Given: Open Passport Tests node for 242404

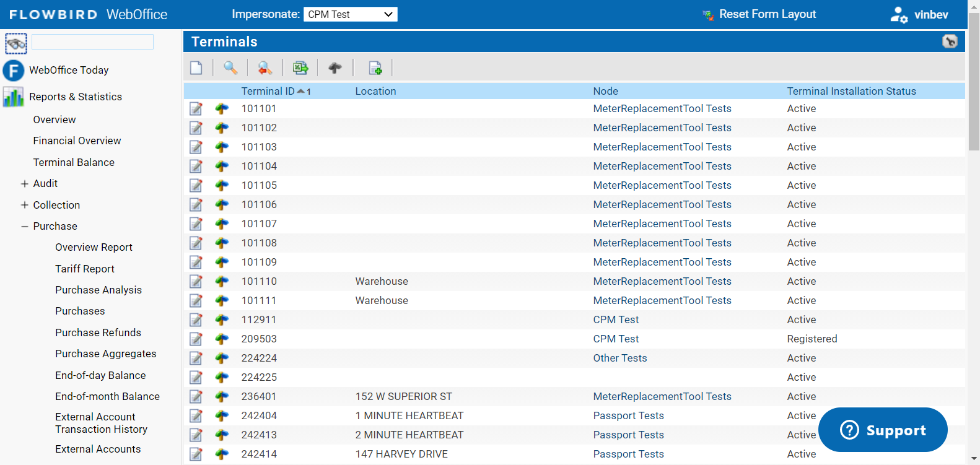Looking at the screenshot, I should (628, 415).
